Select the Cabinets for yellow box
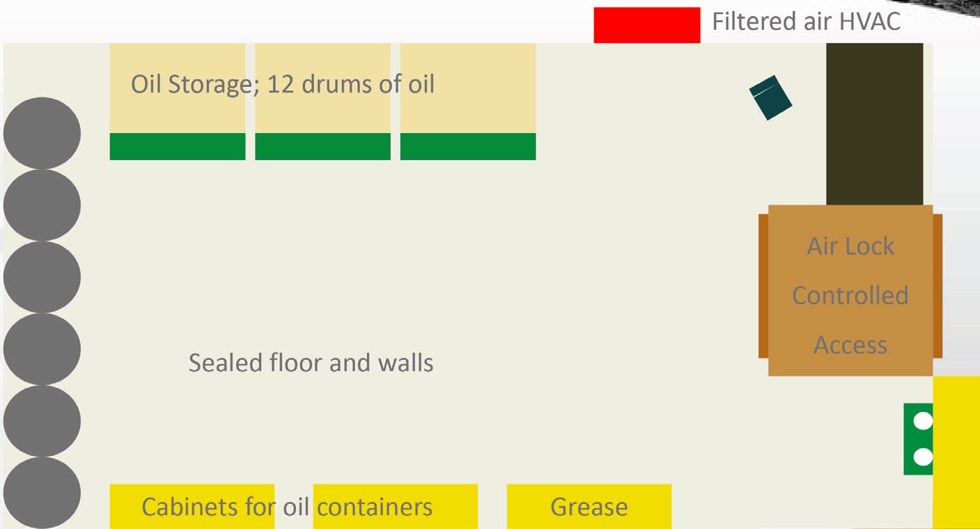Screen dimensions: 980x529 192,507
